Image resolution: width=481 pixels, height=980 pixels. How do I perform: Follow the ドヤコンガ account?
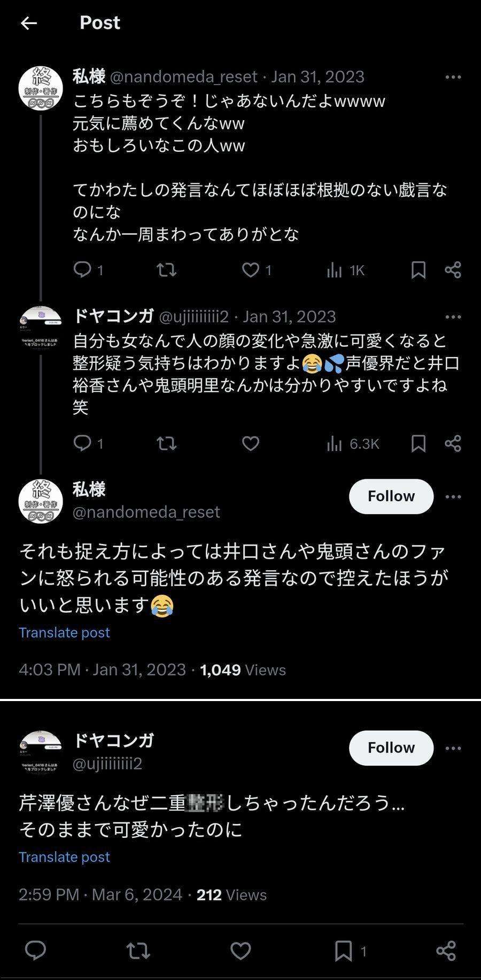coord(391,748)
